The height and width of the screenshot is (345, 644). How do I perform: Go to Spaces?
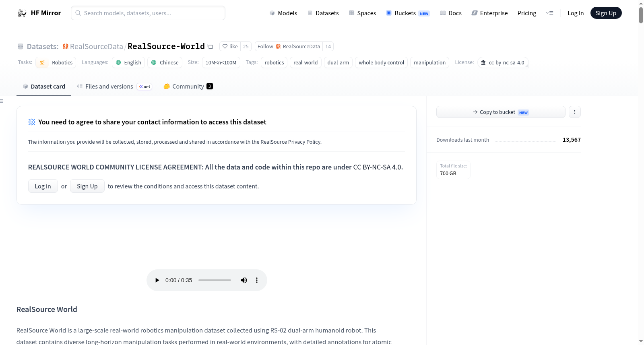[363, 13]
